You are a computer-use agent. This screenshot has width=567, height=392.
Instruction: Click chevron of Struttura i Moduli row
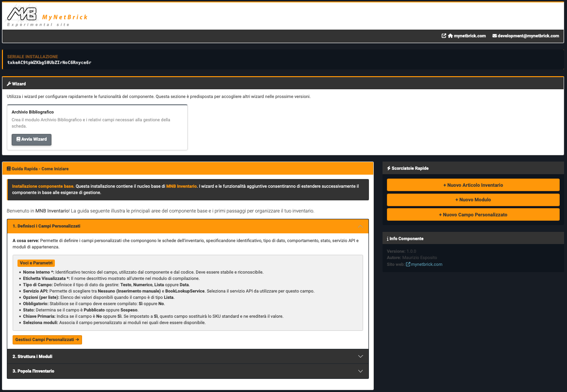(360, 357)
